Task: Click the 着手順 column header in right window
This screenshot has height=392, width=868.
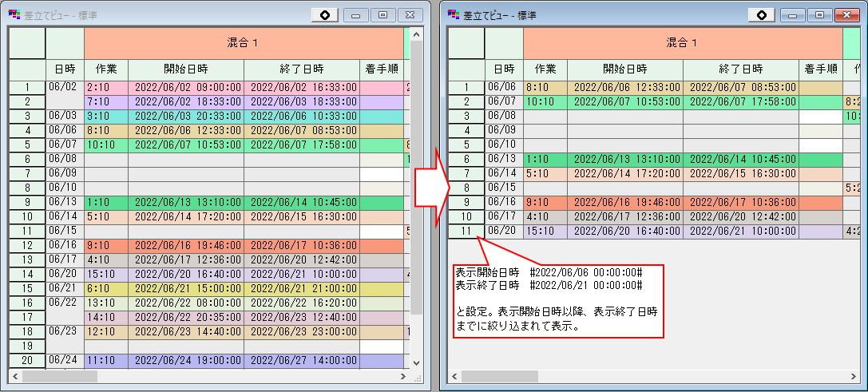Action: (821, 69)
